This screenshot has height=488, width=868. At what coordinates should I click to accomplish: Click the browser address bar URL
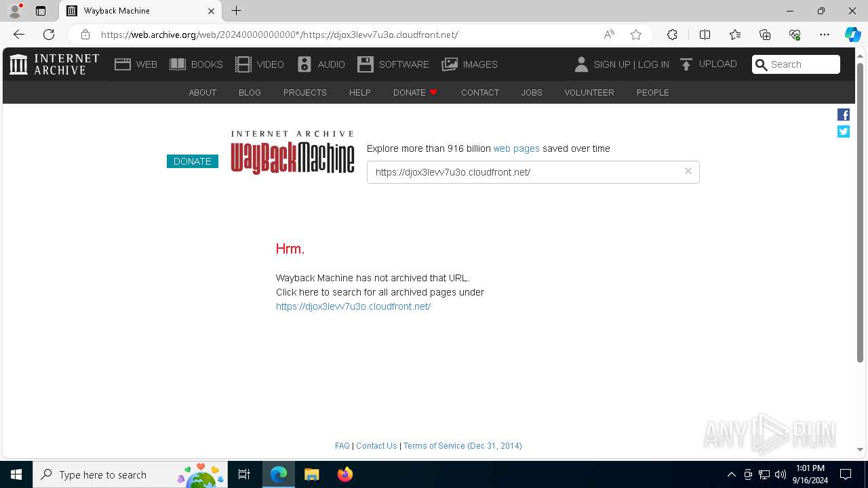[x=279, y=35]
